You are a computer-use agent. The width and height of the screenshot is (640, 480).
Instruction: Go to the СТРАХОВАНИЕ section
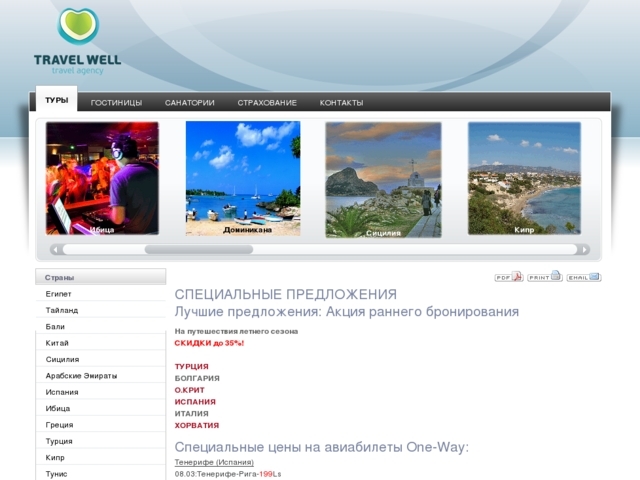[x=267, y=103]
